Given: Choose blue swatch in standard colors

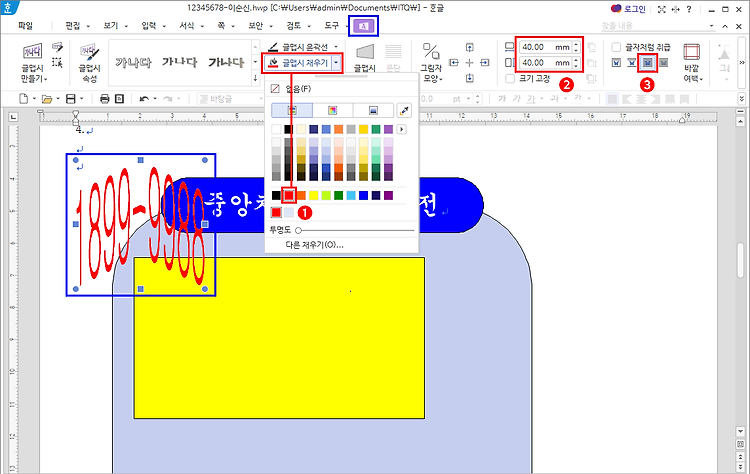Looking at the screenshot, I should coord(364,195).
